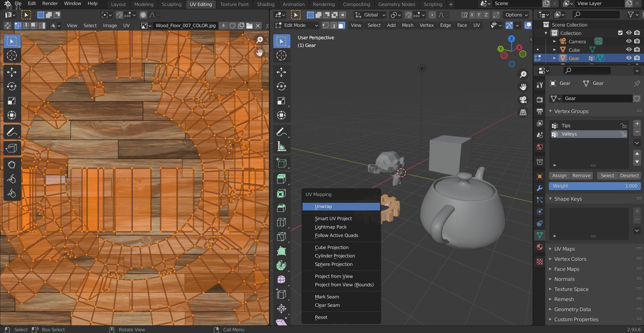Open the Edit Mode dropdown
This screenshot has height=333, width=644.
[x=295, y=25]
